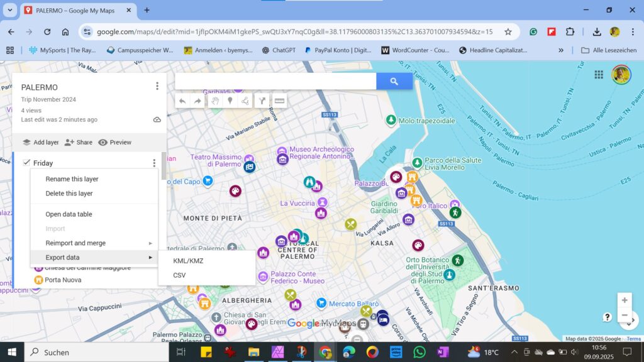The height and width of the screenshot is (362, 644).
Task: Select the add marker tool
Action: coord(230,101)
